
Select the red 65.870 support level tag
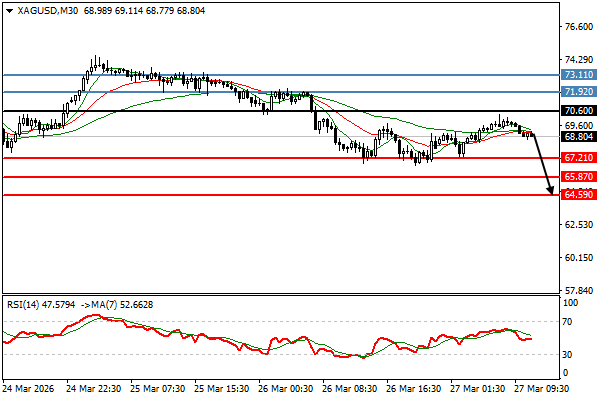[x=580, y=177]
